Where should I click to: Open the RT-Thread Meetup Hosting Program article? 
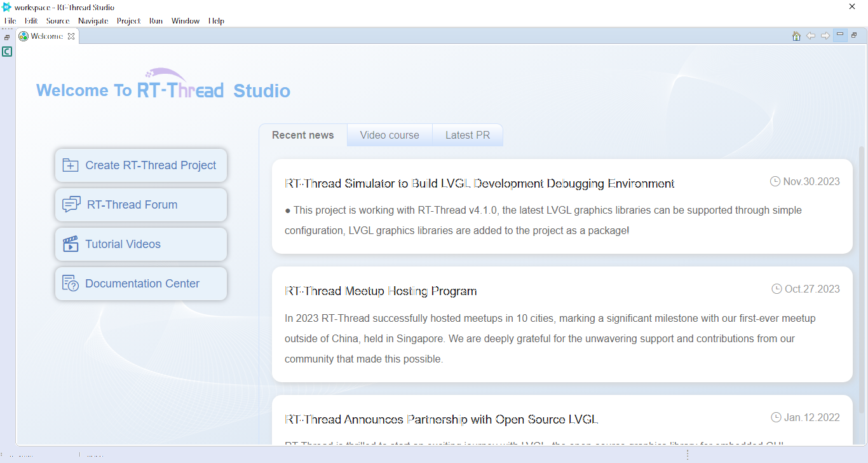[x=381, y=291]
